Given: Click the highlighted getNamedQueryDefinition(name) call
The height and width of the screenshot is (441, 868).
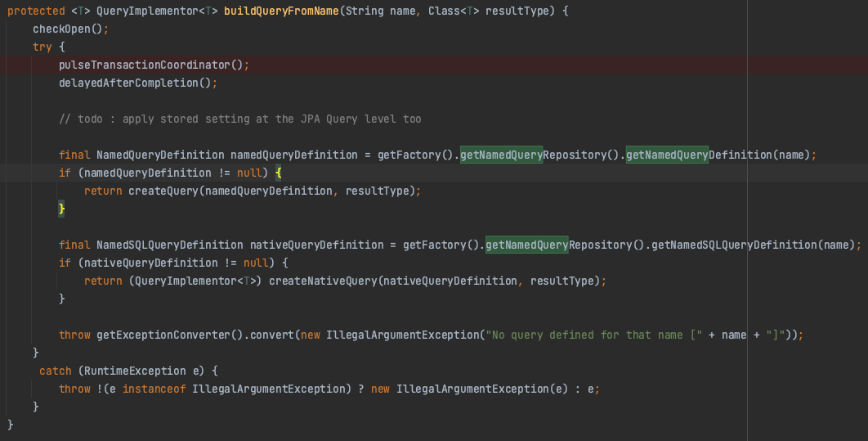Looking at the screenshot, I should [718, 155].
